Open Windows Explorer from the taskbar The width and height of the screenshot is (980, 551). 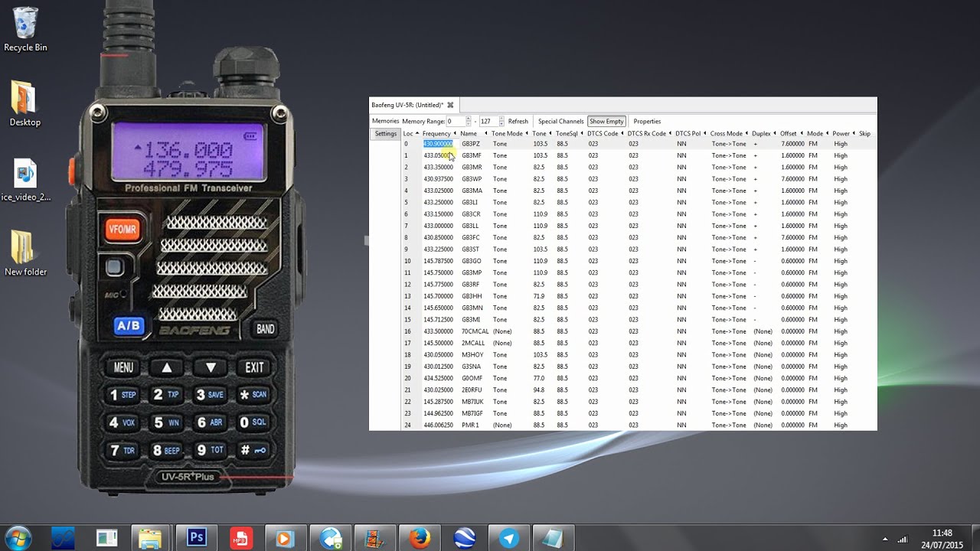pos(151,538)
